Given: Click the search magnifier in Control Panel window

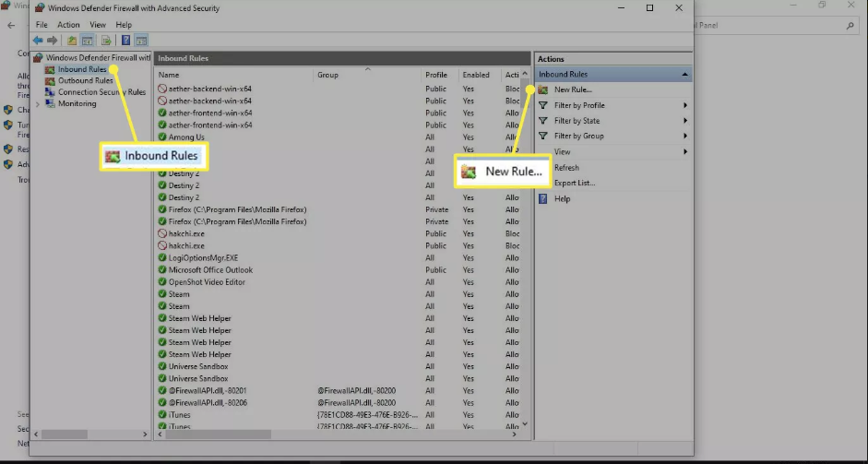Looking at the screenshot, I should [x=850, y=26].
